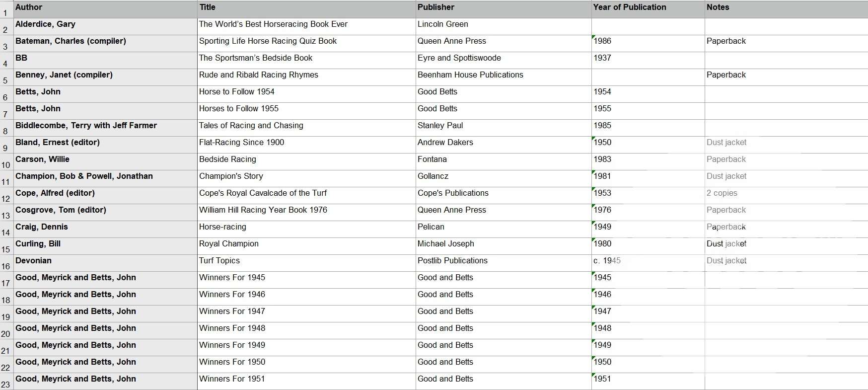868x390 pixels.
Task: Select 'Good Betts' publisher in the 1954 row
Action: click(504, 94)
